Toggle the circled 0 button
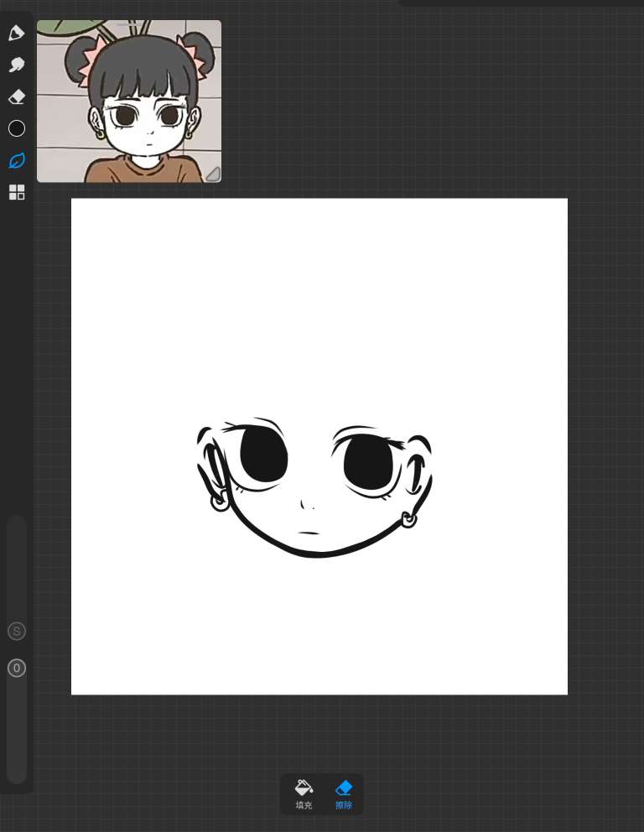This screenshot has height=832, width=644. [x=17, y=668]
